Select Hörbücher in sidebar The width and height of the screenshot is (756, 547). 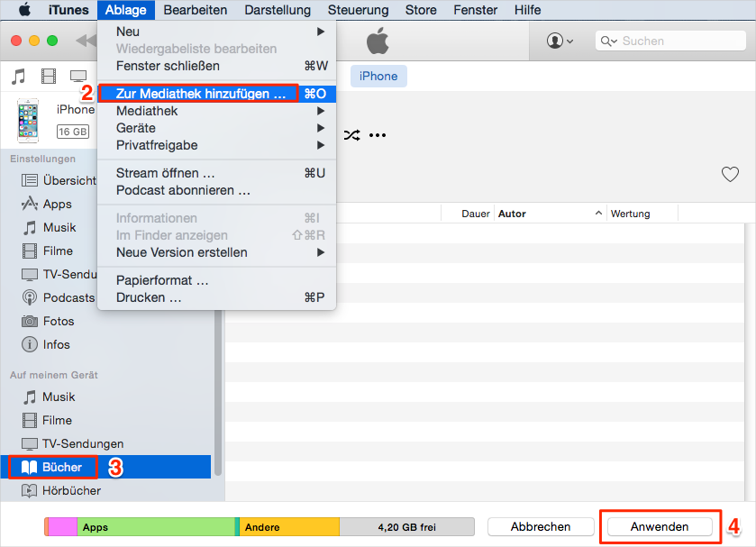pyautogui.click(x=61, y=490)
